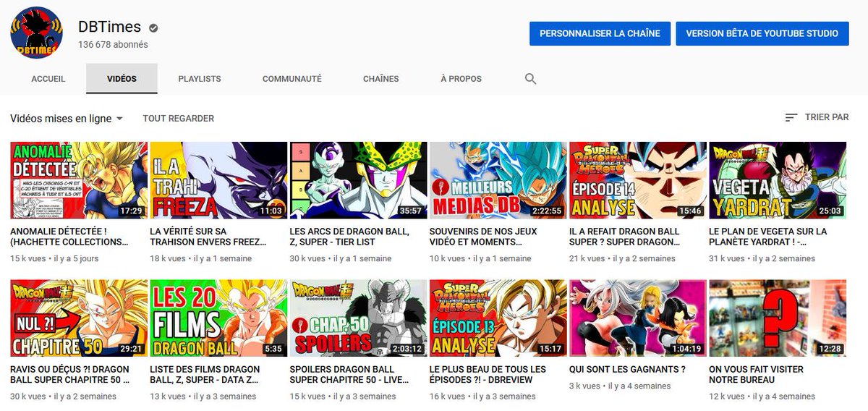Click title LES ARCS DE DRAGON BALL
868x411 pixels.
pyautogui.click(x=350, y=237)
